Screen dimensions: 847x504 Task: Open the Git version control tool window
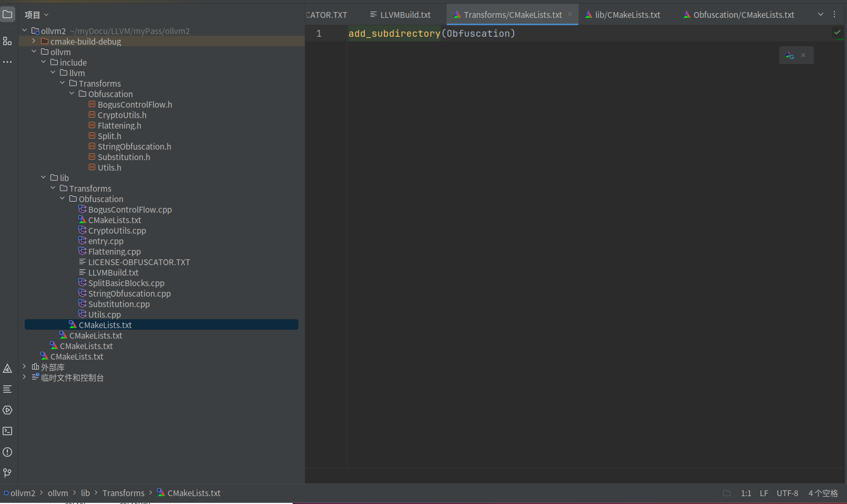[7, 473]
